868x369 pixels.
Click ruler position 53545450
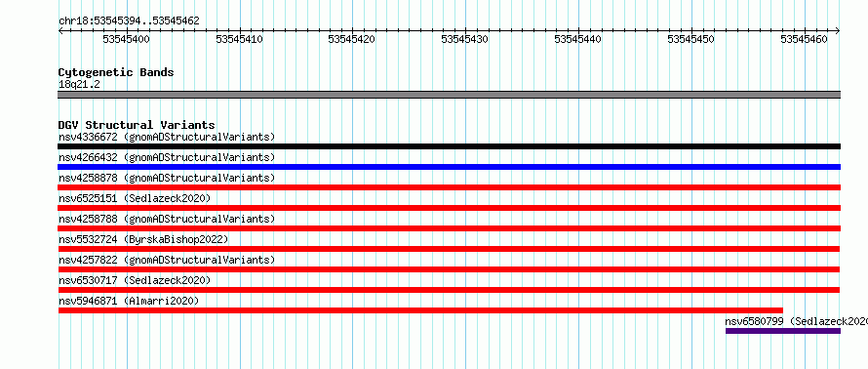pyautogui.click(x=690, y=39)
